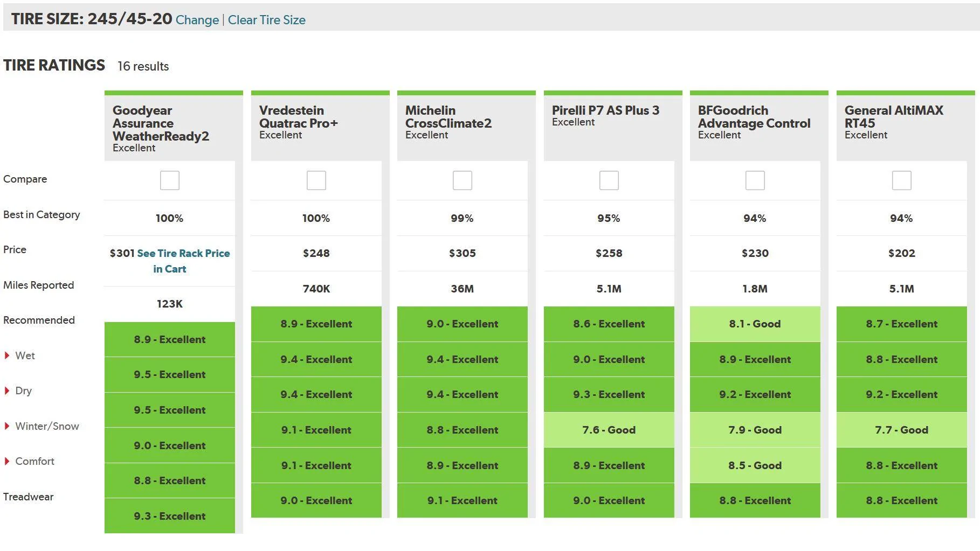
Task: Click Pirelli's 9.3 - Excellent rating cell
Action: [609, 394]
